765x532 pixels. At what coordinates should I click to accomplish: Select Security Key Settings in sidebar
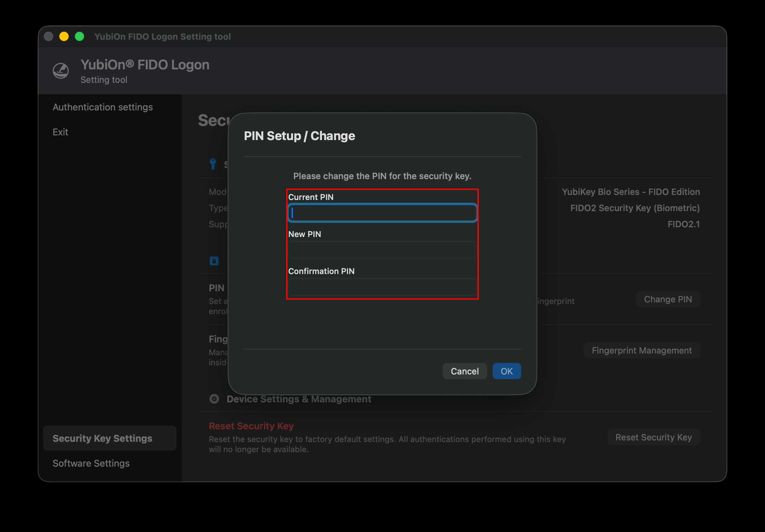tap(110, 438)
